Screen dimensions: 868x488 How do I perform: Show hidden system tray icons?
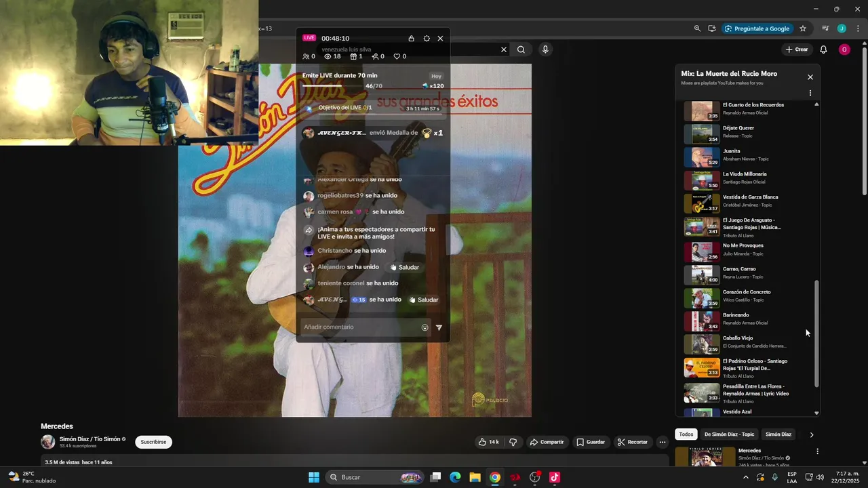tap(745, 477)
